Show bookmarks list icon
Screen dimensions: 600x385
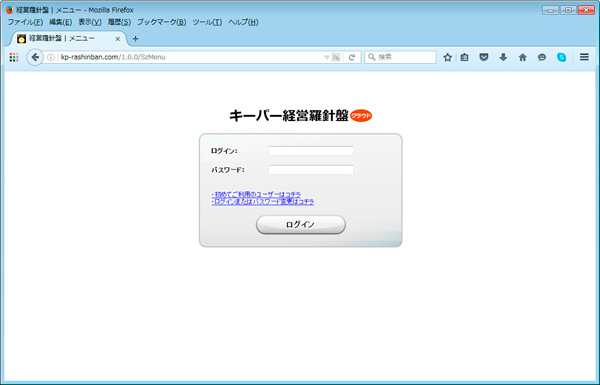point(465,57)
